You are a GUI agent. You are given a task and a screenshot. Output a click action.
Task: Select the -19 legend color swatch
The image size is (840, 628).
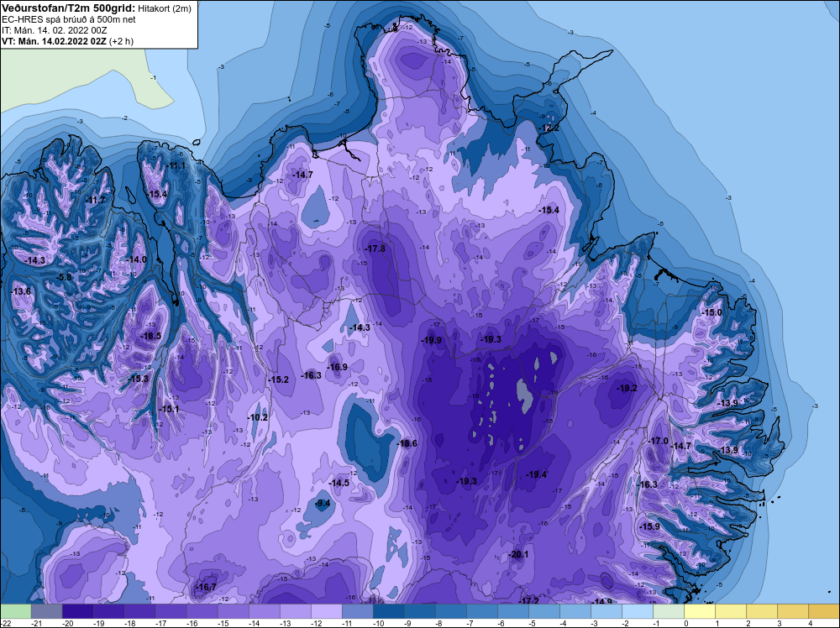[x=108, y=611]
